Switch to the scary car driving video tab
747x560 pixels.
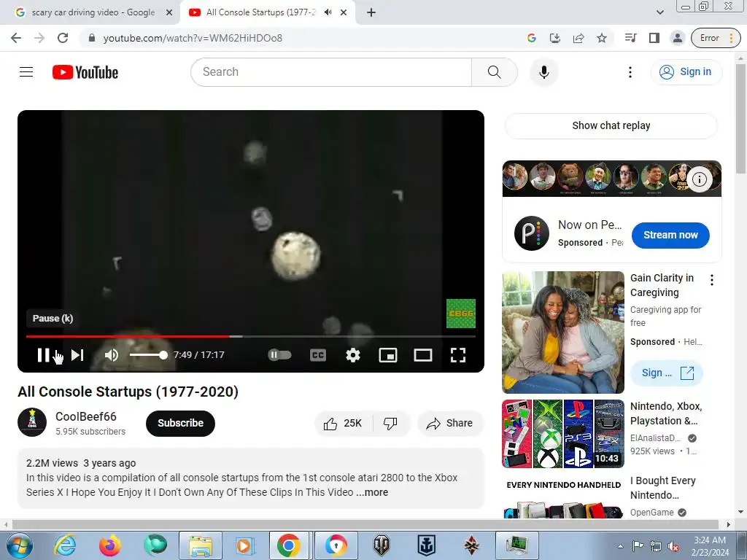(x=93, y=12)
